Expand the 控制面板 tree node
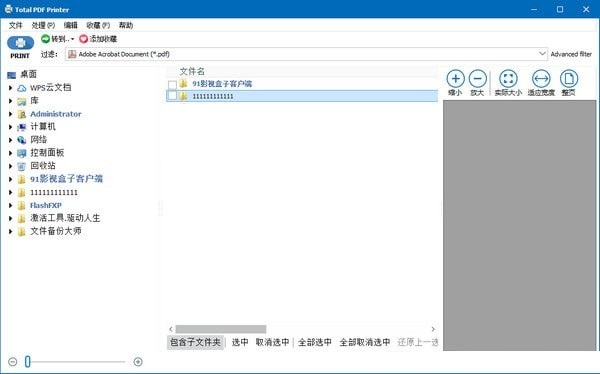Image resolution: width=600 pixels, height=374 pixels. (10, 153)
